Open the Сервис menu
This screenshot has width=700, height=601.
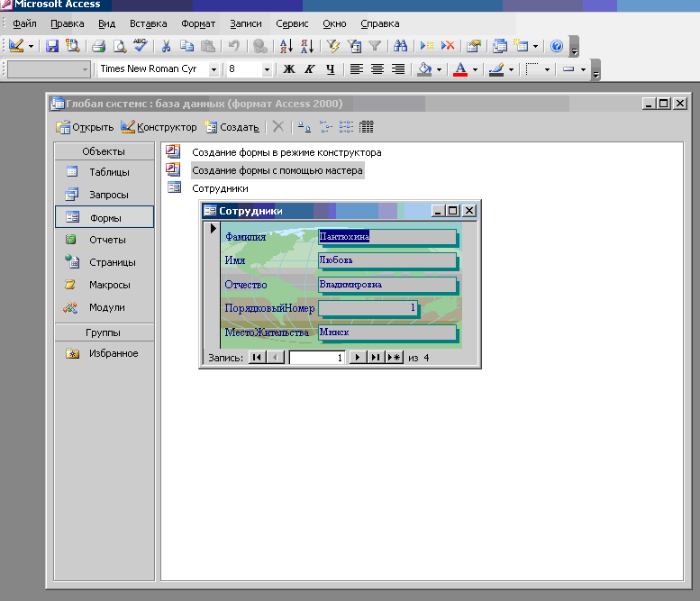(292, 23)
